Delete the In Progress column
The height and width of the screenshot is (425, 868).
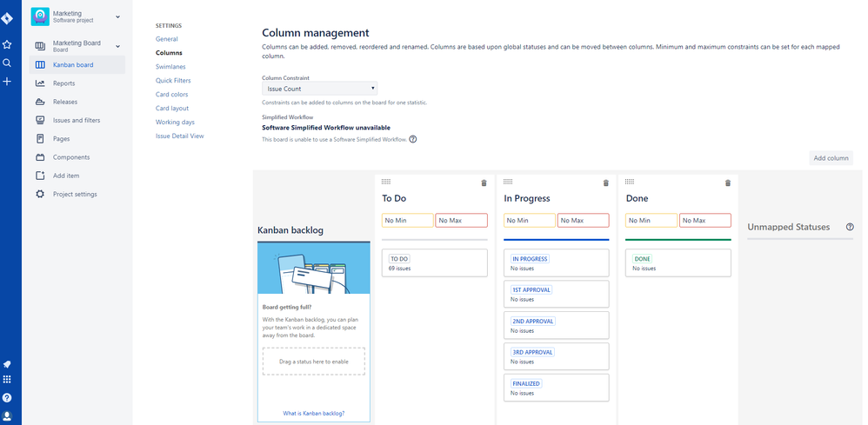point(606,183)
